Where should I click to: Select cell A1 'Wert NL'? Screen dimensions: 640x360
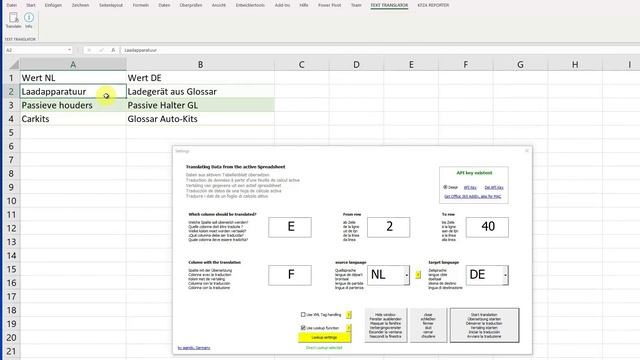click(73, 78)
